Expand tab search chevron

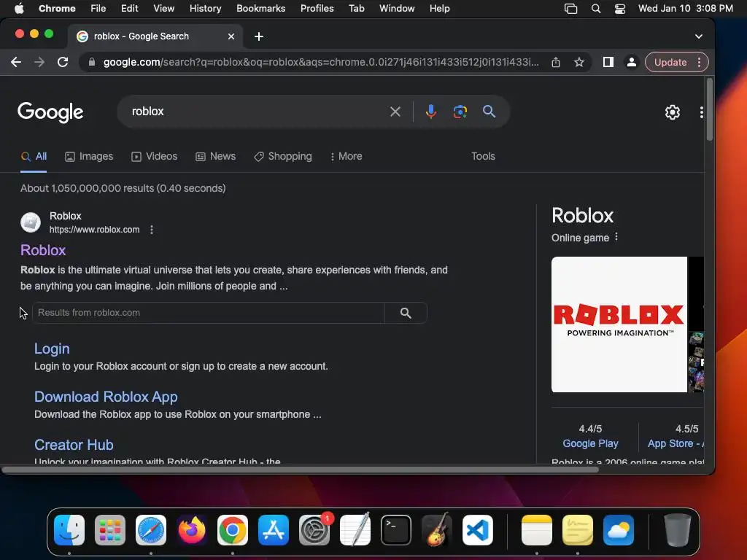coord(698,36)
